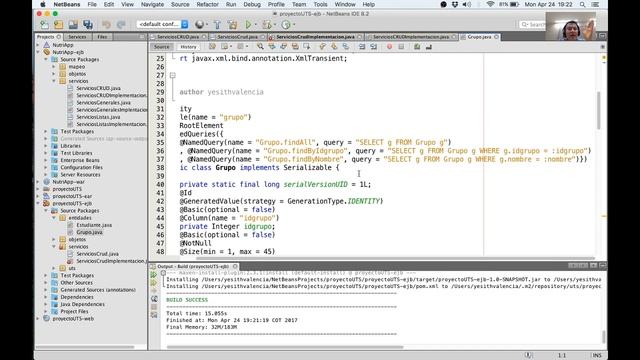Click the New Project toolbar icon
The height and width of the screenshot is (360, 640).
tap(58, 25)
